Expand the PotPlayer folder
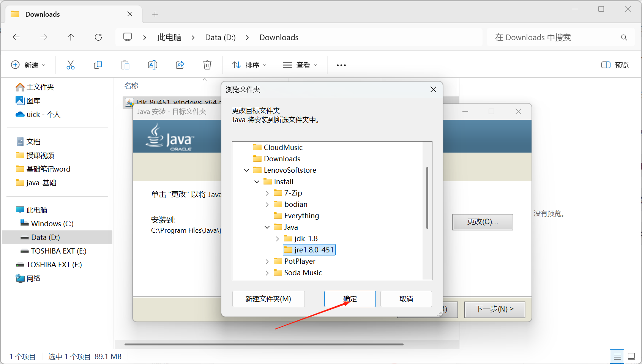The height and width of the screenshot is (364, 642). point(267,261)
